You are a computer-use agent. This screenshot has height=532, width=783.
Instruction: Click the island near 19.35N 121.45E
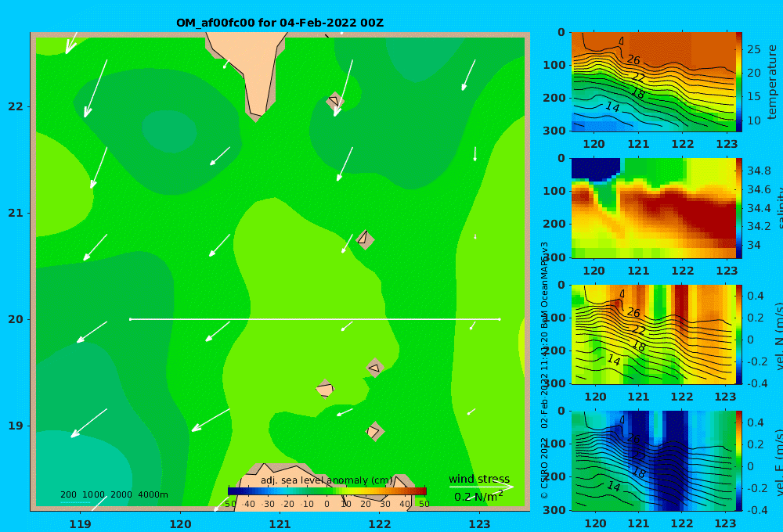[325, 389]
